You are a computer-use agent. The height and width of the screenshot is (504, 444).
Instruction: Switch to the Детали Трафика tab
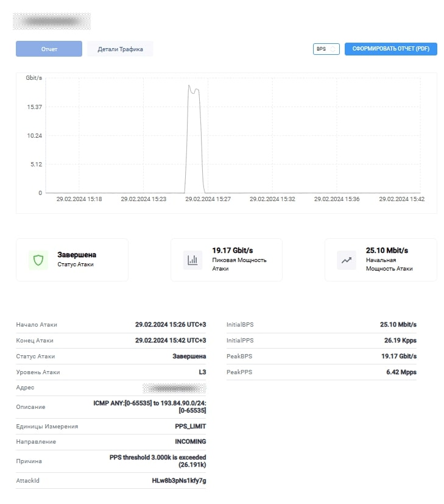tap(120, 49)
